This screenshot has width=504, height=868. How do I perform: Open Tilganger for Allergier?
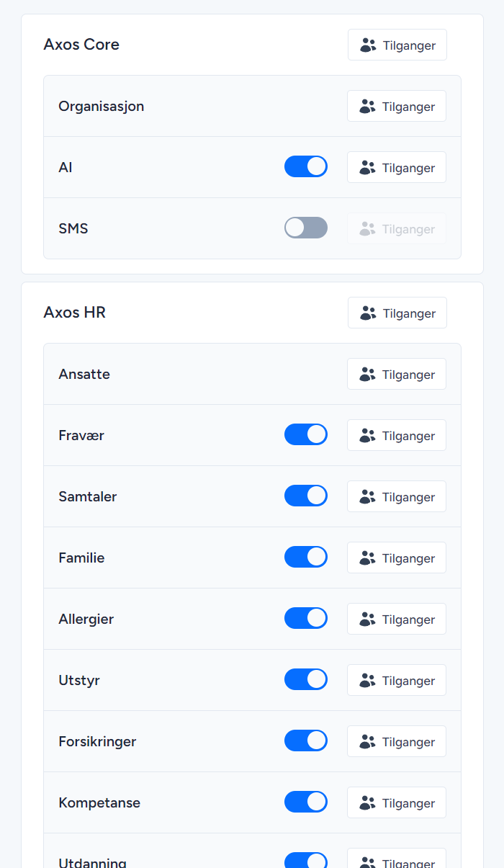pyautogui.click(x=396, y=619)
